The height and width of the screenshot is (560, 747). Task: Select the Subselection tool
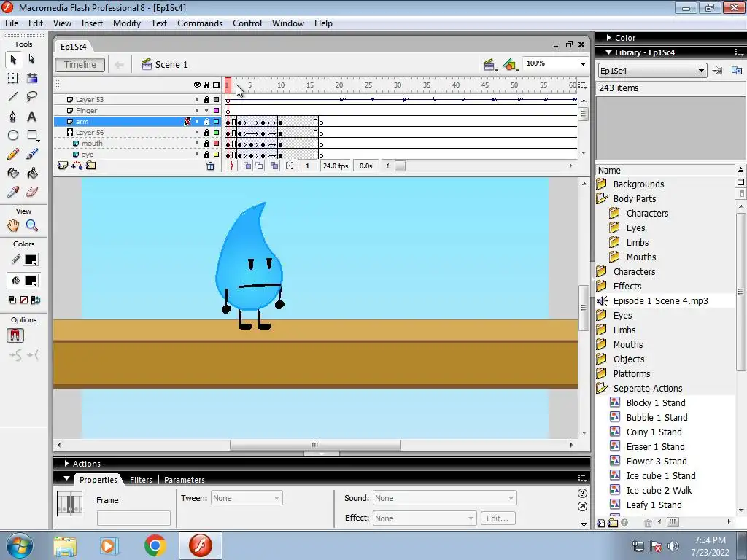tap(31, 59)
